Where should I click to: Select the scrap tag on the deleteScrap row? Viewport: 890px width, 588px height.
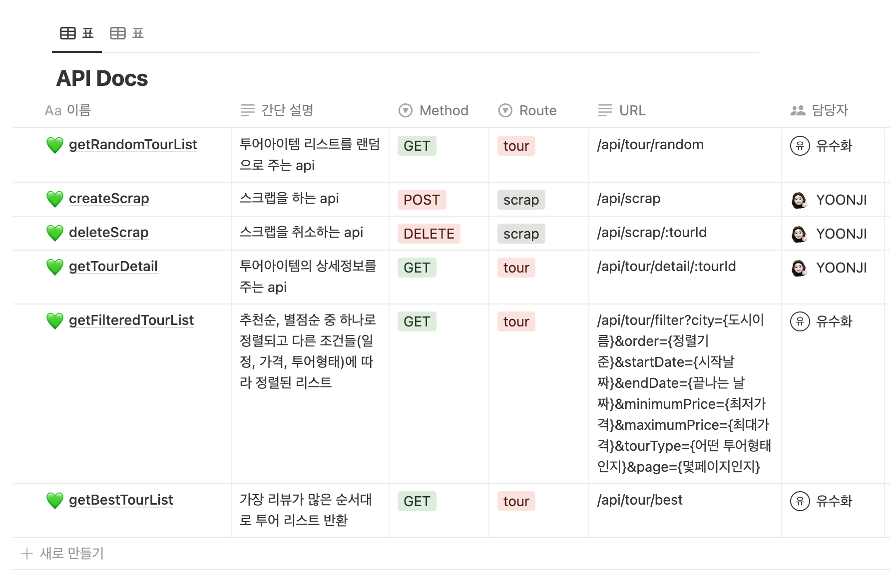[520, 234]
